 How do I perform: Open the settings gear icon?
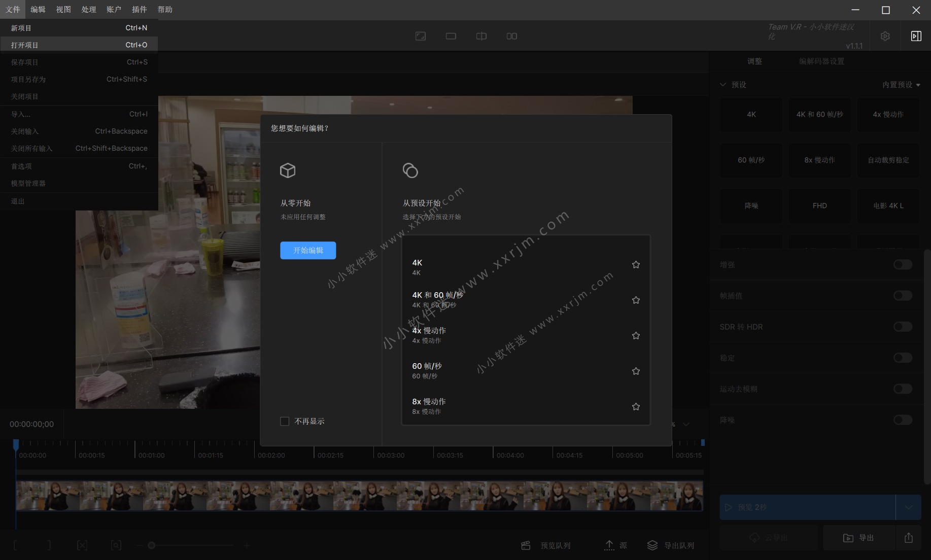click(885, 36)
